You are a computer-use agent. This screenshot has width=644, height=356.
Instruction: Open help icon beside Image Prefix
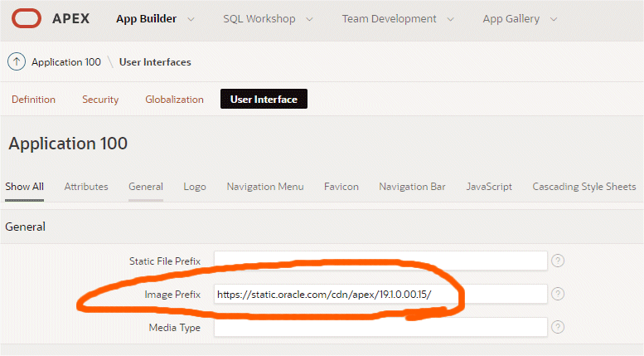[558, 294]
